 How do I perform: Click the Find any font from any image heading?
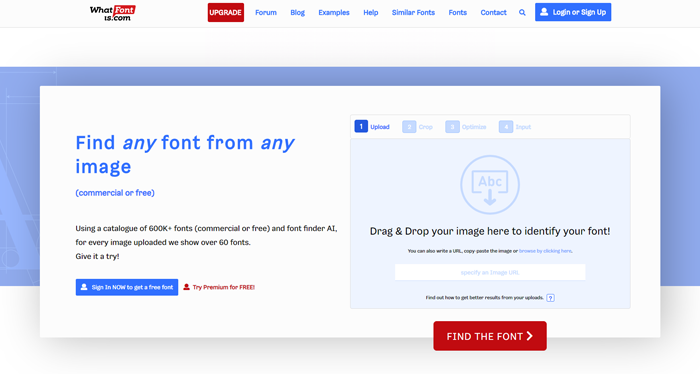(185, 154)
